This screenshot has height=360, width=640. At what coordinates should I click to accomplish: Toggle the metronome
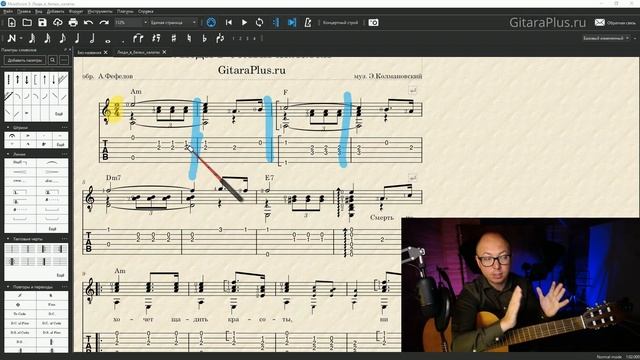pyautogui.click(x=308, y=22)
